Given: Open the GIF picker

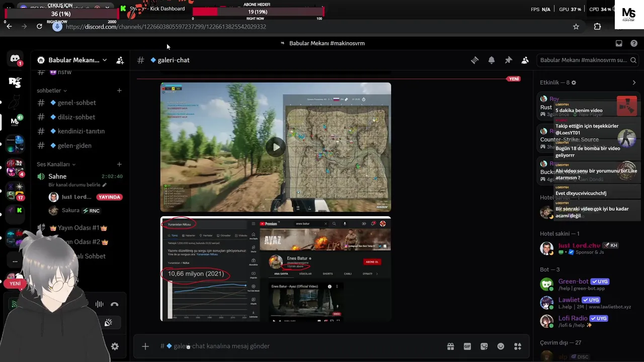Looking at the screenshot, I should click(467, 346).
